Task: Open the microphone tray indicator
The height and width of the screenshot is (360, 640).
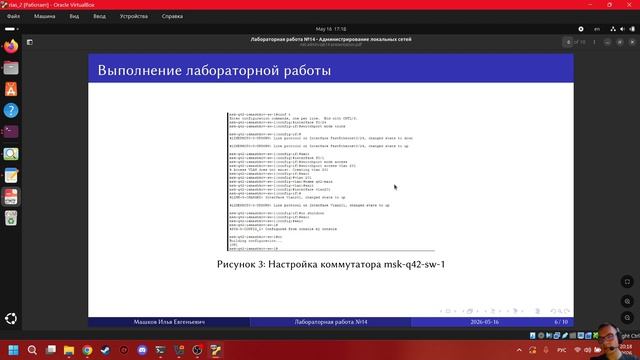Action: click(x=546, y=350)
